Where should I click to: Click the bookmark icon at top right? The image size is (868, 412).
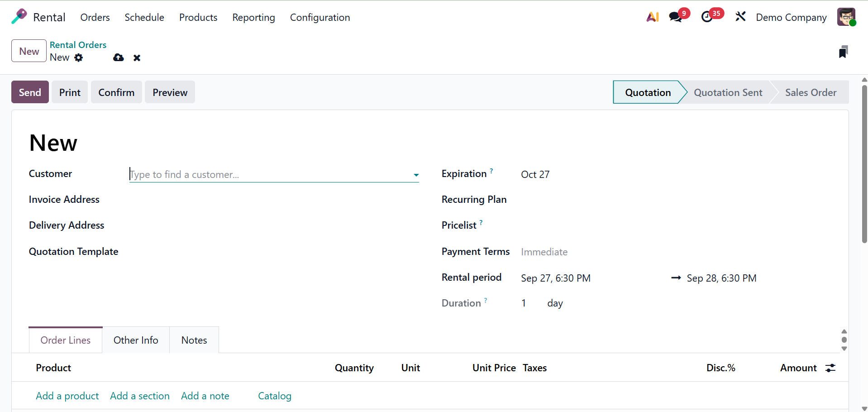click(x=843, y=52)
